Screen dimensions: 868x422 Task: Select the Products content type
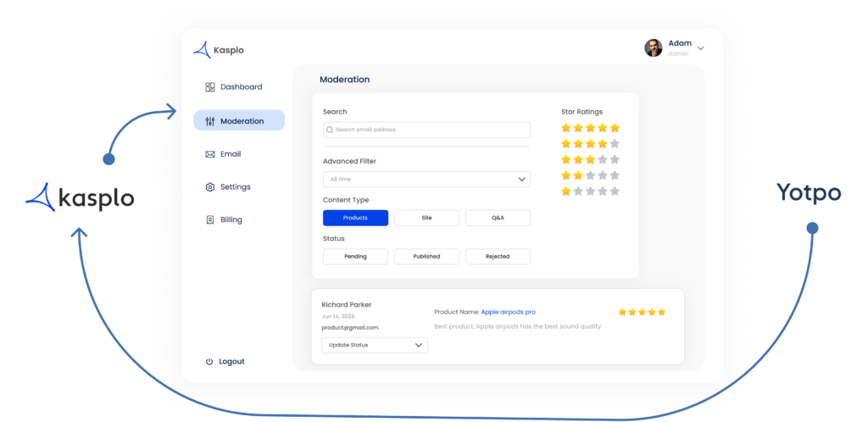pyautogui.click(x=355, y=218)
